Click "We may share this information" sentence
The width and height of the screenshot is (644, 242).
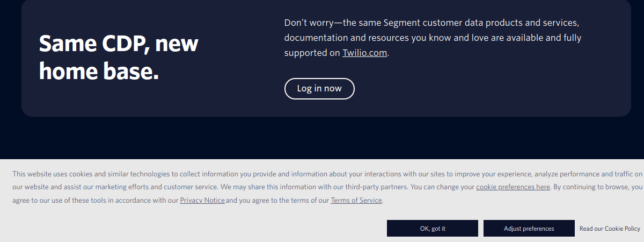pos(268,187)
